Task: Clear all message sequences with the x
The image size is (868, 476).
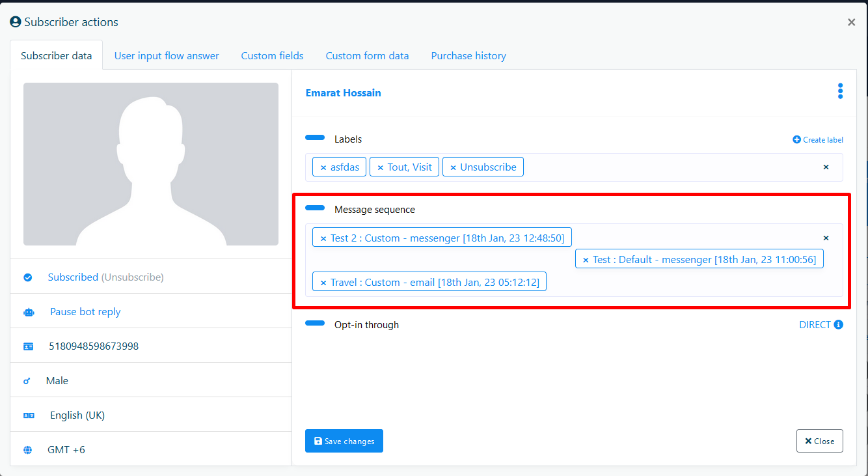Action: tap(826, 238)
